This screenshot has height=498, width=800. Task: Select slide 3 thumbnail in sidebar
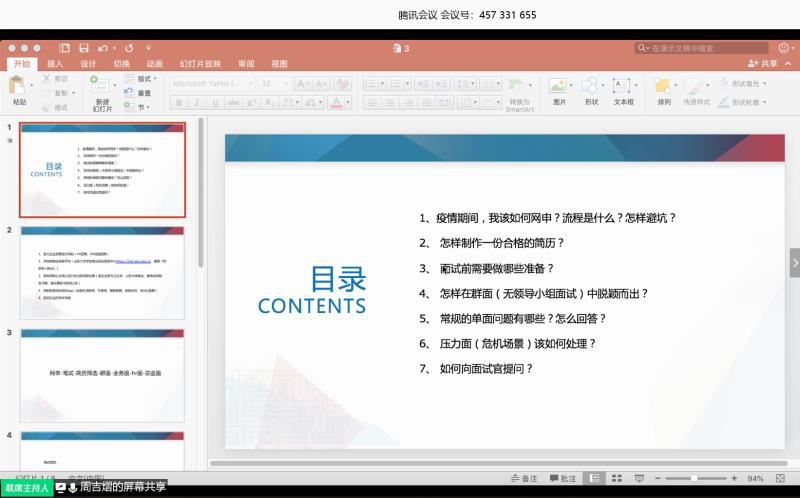pyautogui.click(x=102, y=371)
